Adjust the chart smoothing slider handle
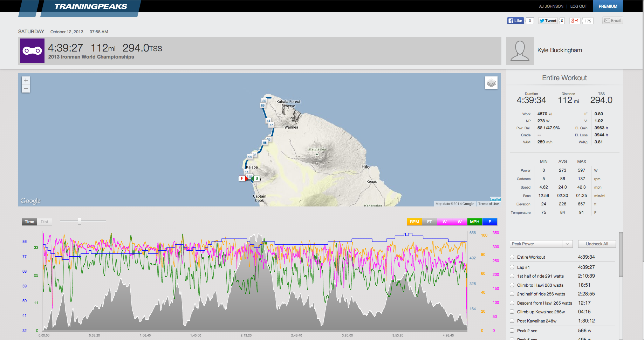This screenshot has width=644, height=340. point(80,221)
